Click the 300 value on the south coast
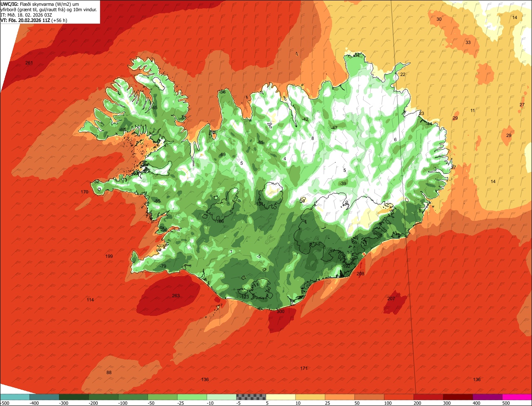 pyautogui.click(x=281, y=312)
